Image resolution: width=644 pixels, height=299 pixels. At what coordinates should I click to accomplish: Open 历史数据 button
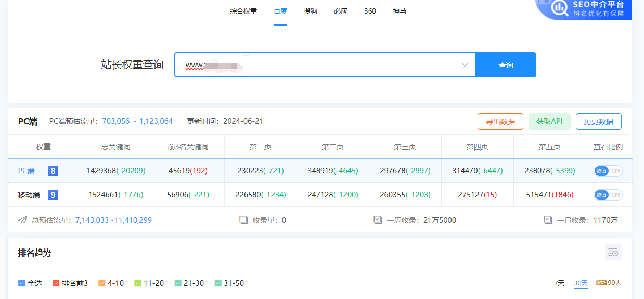pyautogui.click(x=598, y=121)
